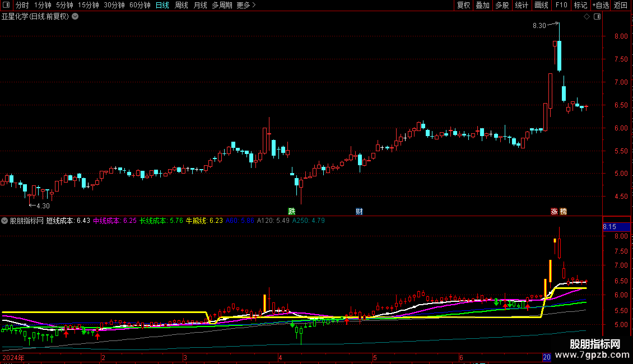Click the 叠加 overlay button

pyautogui.click(x=482, y=5)
